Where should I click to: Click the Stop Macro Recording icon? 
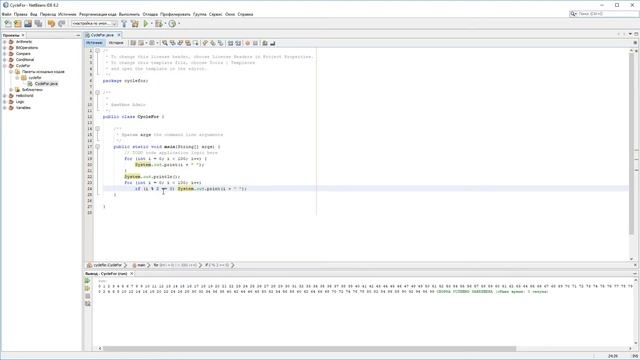pyautogui.click(x=256, y=43)
